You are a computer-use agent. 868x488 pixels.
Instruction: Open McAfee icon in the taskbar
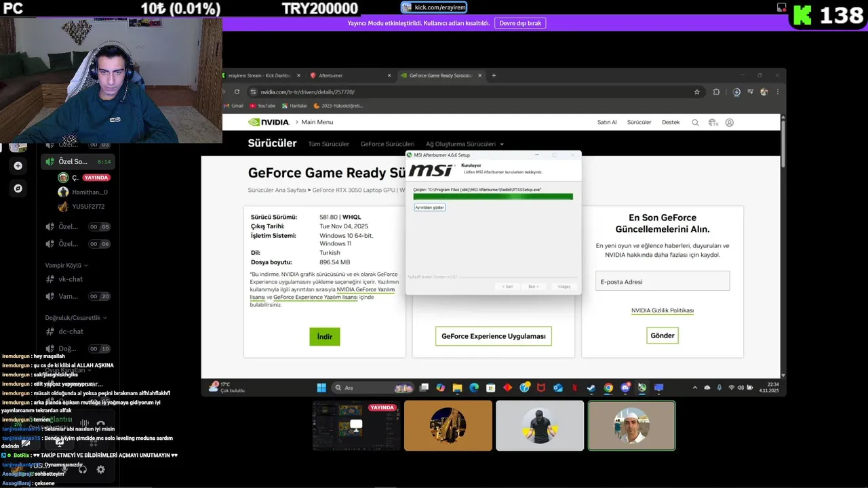[541, 388]
